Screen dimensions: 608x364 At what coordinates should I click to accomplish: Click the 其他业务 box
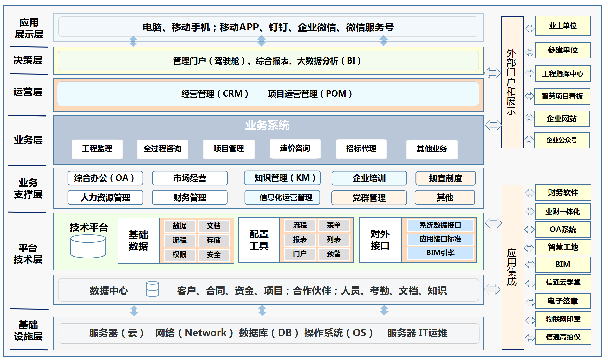(x=432, y=149)
